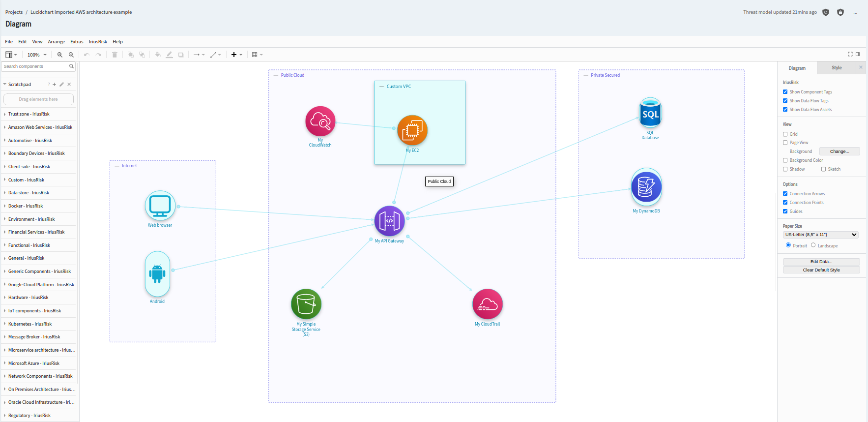Viewport: 868px width, 422px height.
Task: Open the view layout toolbar dropdown
Action: (x=11, y=55)
